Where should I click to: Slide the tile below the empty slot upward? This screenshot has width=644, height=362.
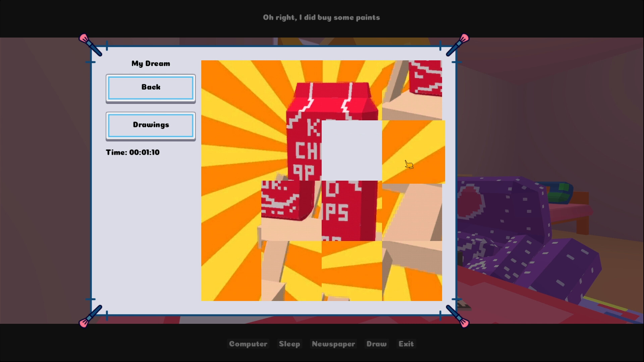click(352, 211)
